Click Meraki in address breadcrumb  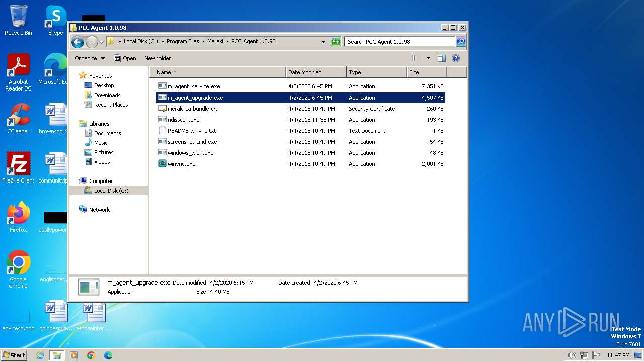[x=215, y=42]
